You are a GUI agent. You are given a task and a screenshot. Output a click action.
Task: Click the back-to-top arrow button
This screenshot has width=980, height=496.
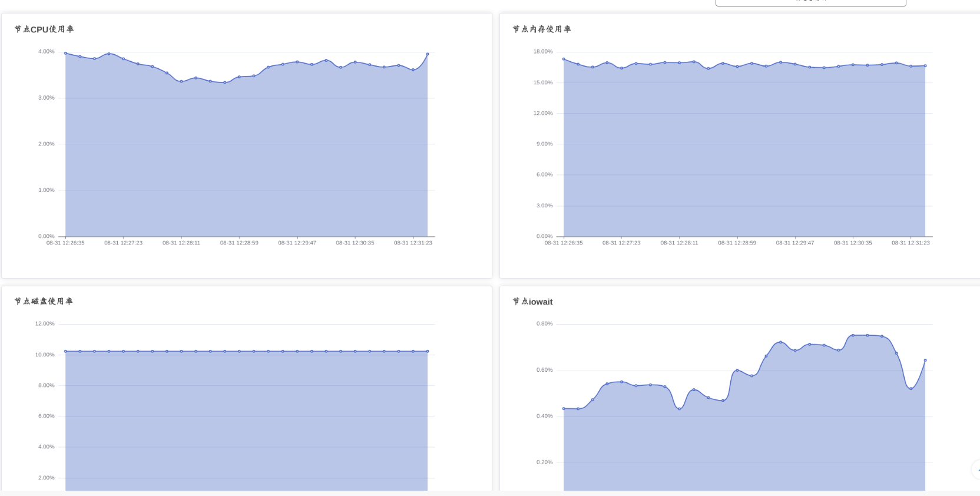[x=976, y=469]
